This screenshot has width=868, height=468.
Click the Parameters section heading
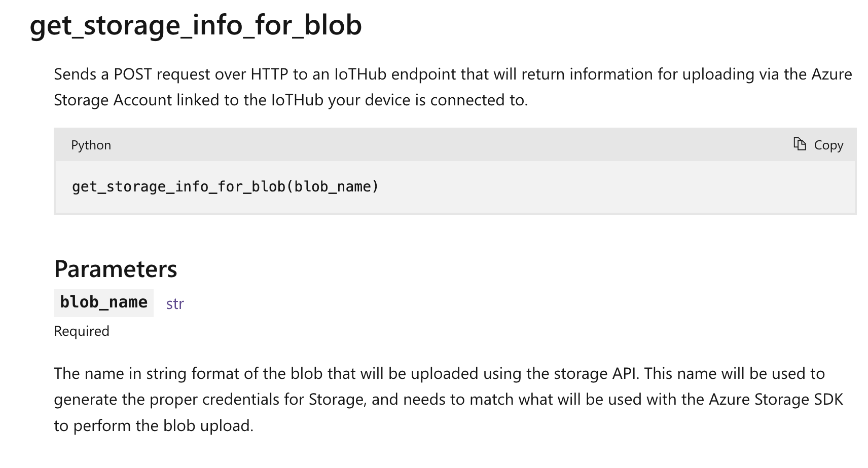(116, 269)
